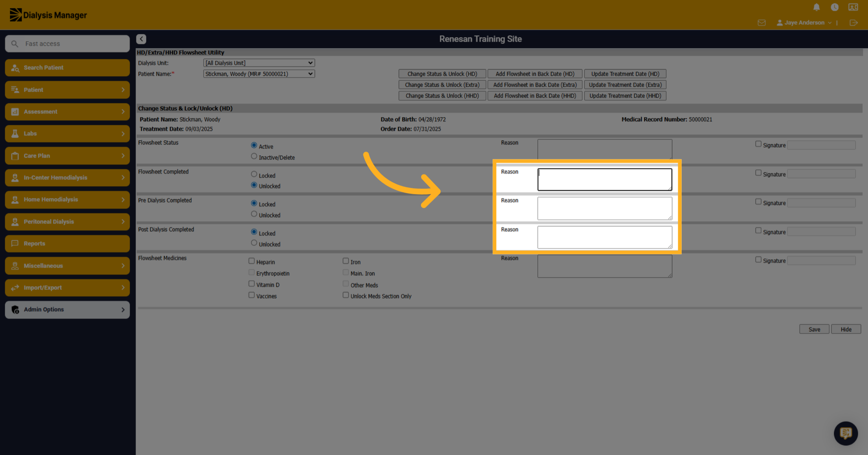The width and height of the screenshot is (868, 455).
Task: Collapse sidebar with back arrow icon
Action: click(x=141, y=39)
